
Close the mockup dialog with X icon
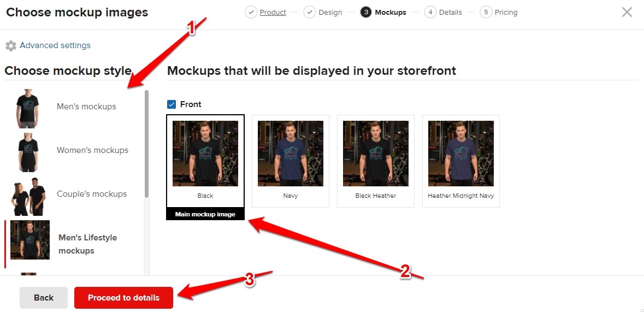click(627, 13)
